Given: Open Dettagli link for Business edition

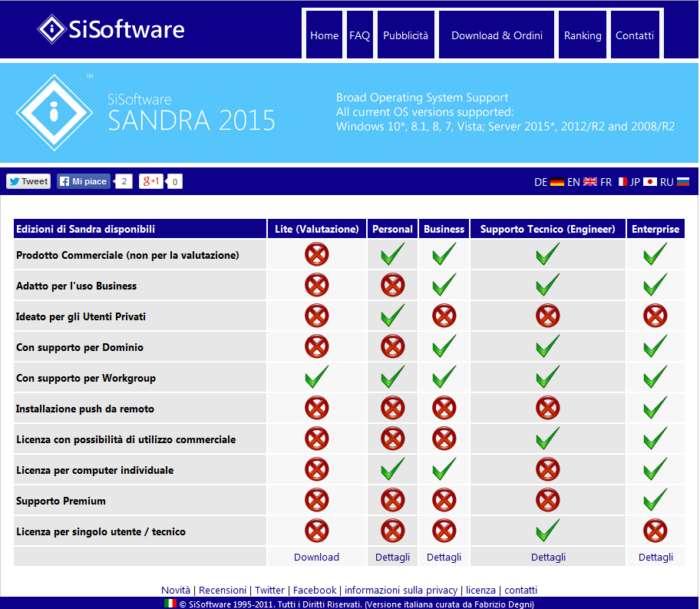Looking at the screenshot, I should tap(444, 558).
